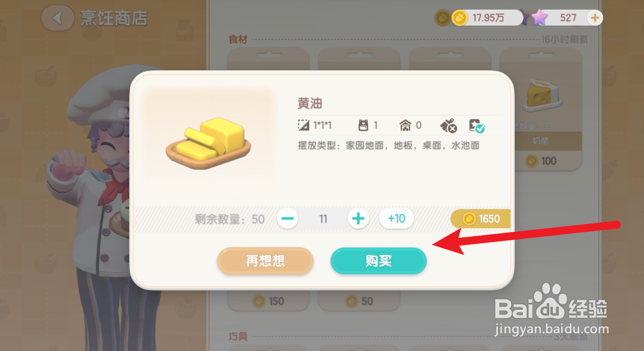This screenshot has width=644, height=351.
Task: Select the cheese 奶酪 item card
Action: pos(548,109)
